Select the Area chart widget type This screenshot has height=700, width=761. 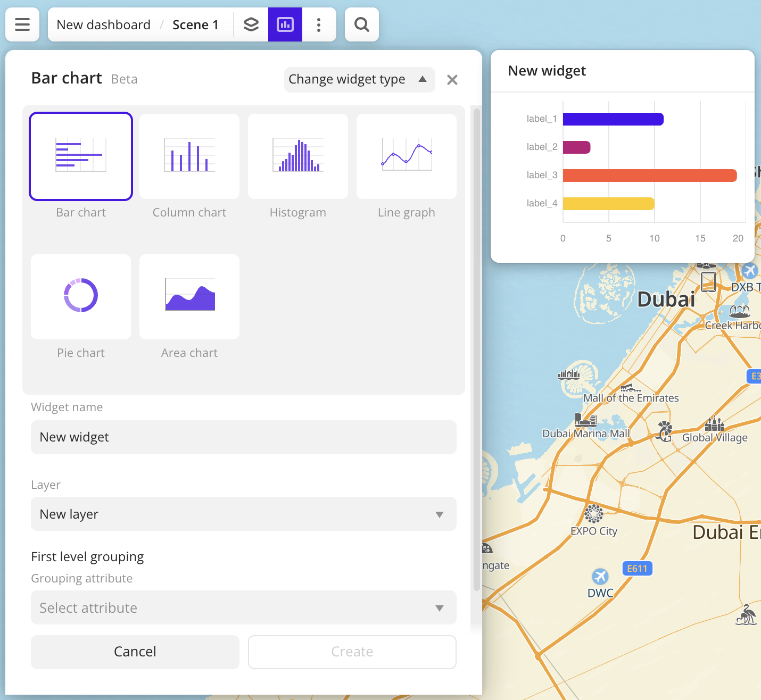click(189, 297)
